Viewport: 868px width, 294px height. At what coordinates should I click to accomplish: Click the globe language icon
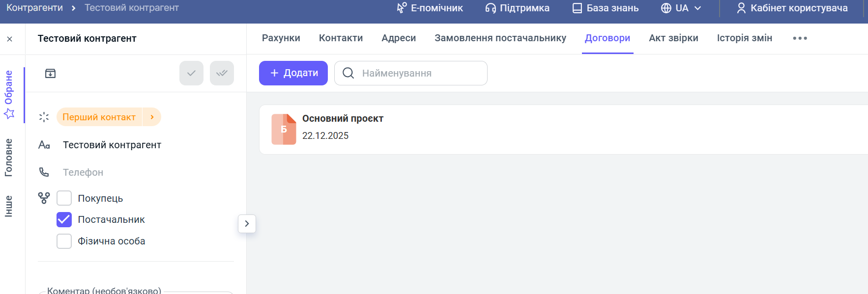click(x=666, y=8)
